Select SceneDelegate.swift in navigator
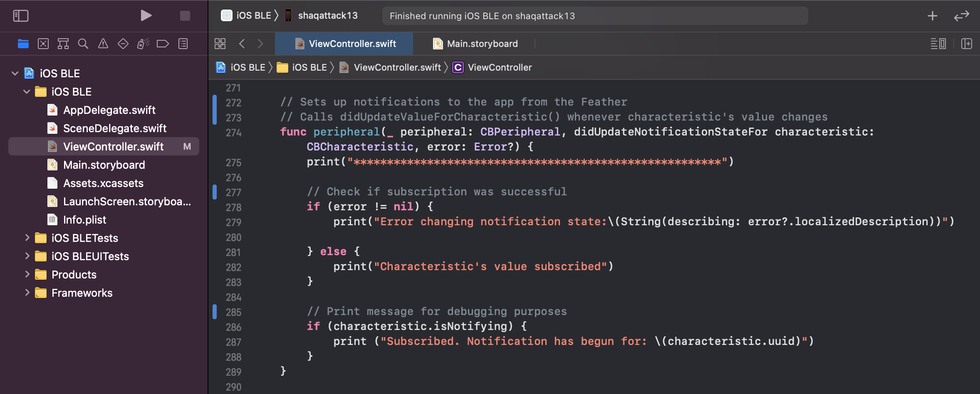Viewport: 980px width, 394px height. pyautogui.click(x=104, y=128)
